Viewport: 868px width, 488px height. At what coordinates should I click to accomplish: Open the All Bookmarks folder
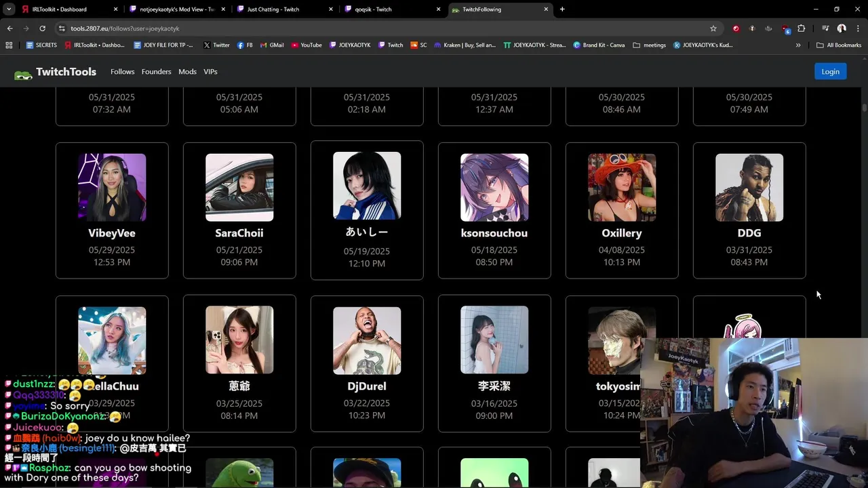click(x=839, y=45)
